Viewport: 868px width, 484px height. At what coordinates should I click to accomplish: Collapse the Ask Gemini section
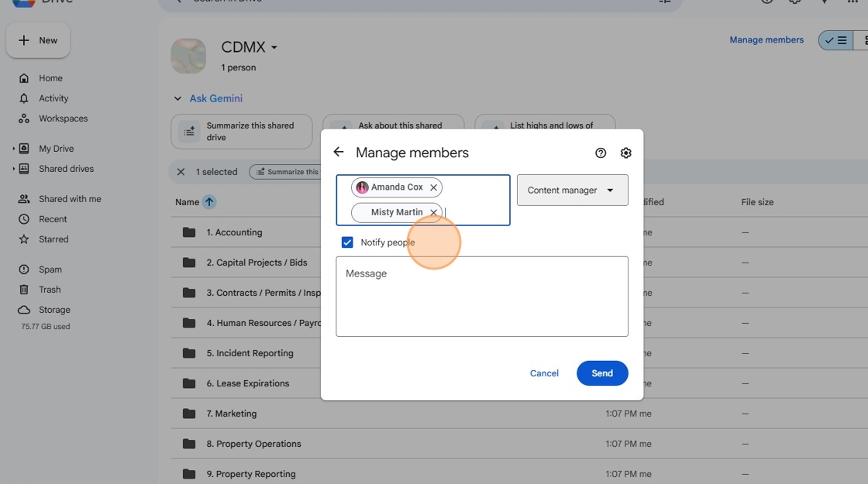click(x=177, y=98)
